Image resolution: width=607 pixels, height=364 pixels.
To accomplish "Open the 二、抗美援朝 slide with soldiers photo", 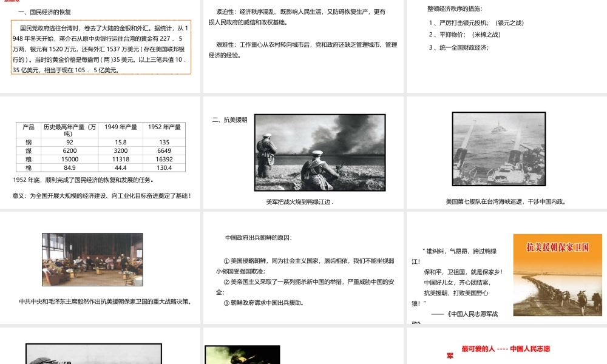I will (x=303, y=152).
